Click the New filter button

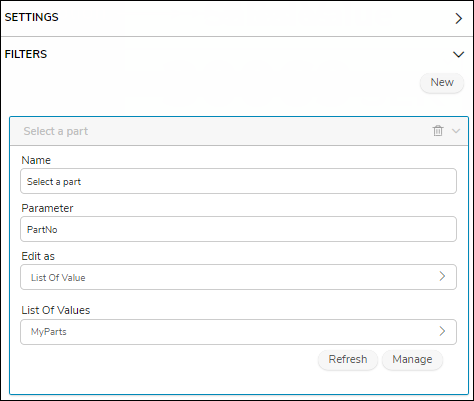pyautogui.click(x=442, y=82)
